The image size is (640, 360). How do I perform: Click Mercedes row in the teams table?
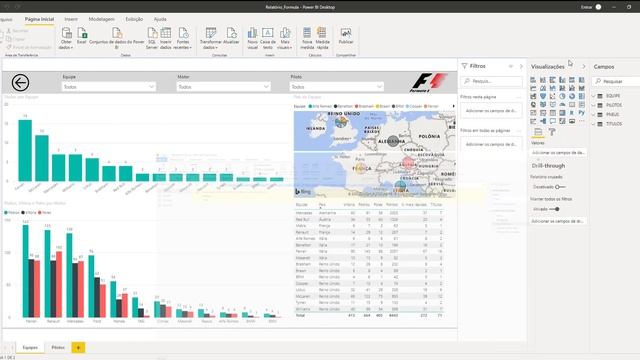coord(369,213)
